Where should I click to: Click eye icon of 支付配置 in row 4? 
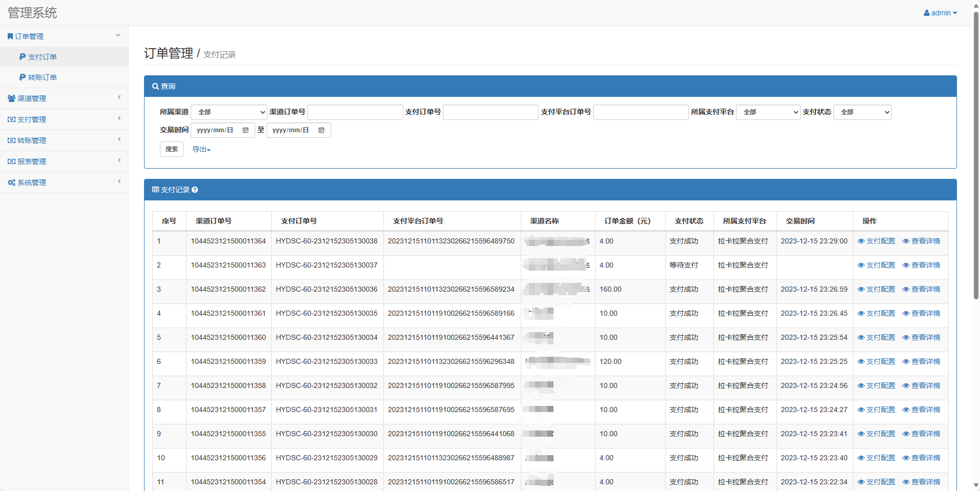tap(861, 313)
